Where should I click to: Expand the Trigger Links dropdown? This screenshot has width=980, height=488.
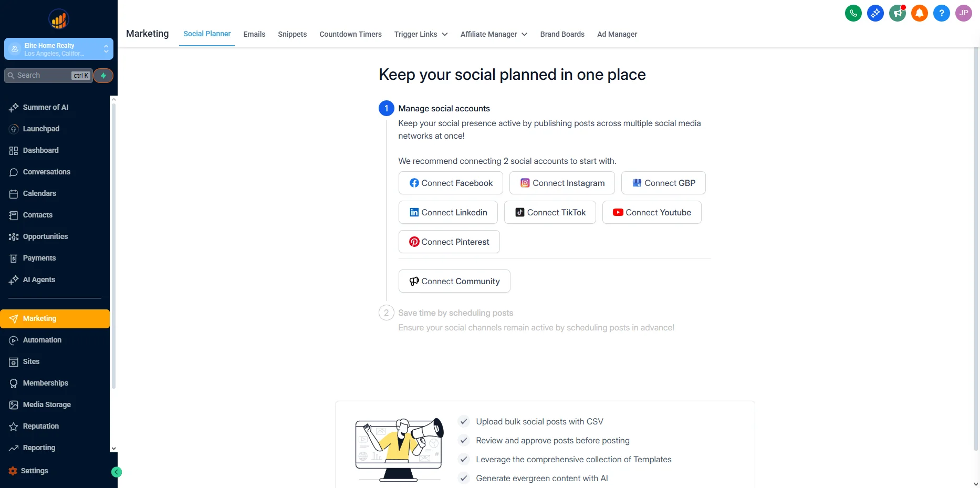[x=421, y=34]
